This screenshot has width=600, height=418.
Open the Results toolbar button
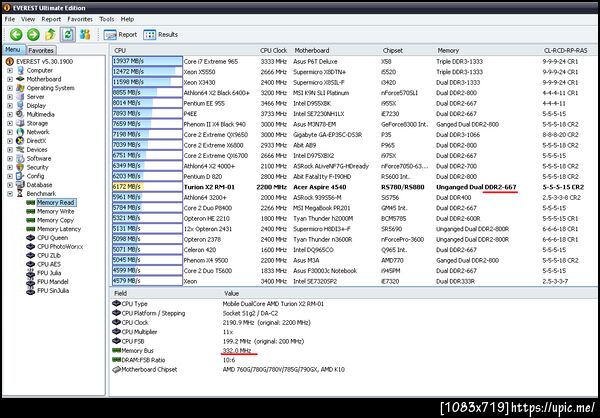[160, 34]
